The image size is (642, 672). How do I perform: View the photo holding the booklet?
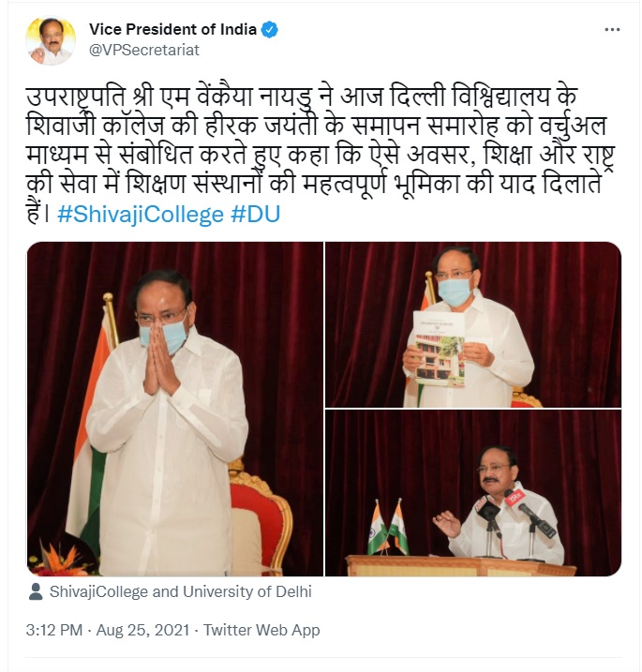tap(473, 324)
